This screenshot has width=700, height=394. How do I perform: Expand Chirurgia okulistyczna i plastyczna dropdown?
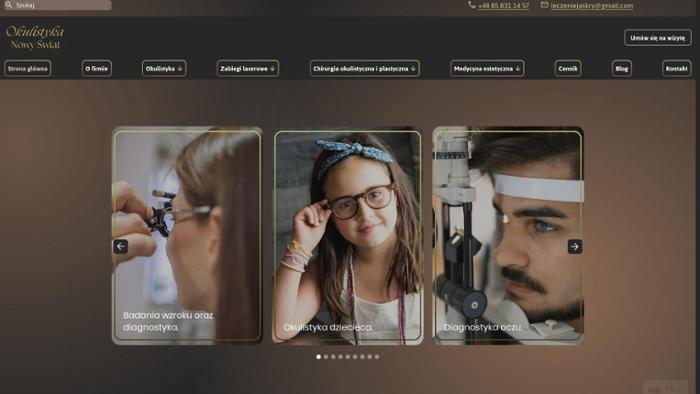coord(364,69)
